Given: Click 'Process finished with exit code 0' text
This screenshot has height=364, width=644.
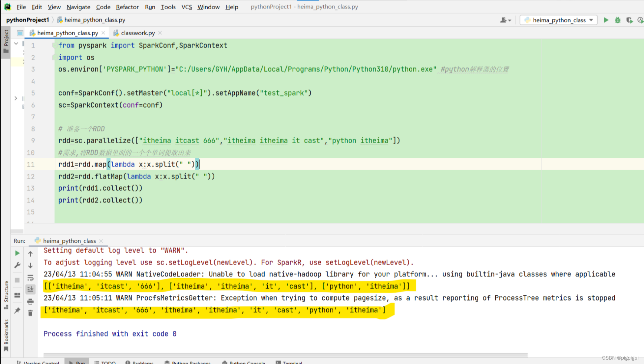Looking at the screenshot, I should click(110, 334).
